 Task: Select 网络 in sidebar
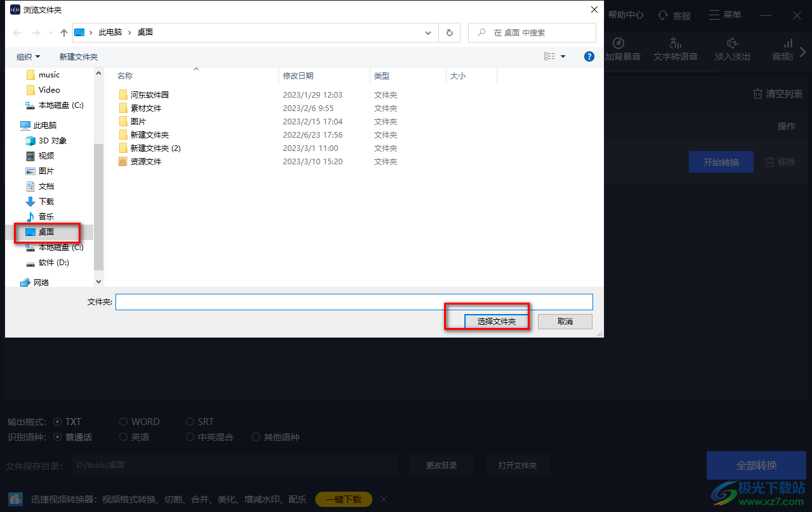click(x=41, y=282)
